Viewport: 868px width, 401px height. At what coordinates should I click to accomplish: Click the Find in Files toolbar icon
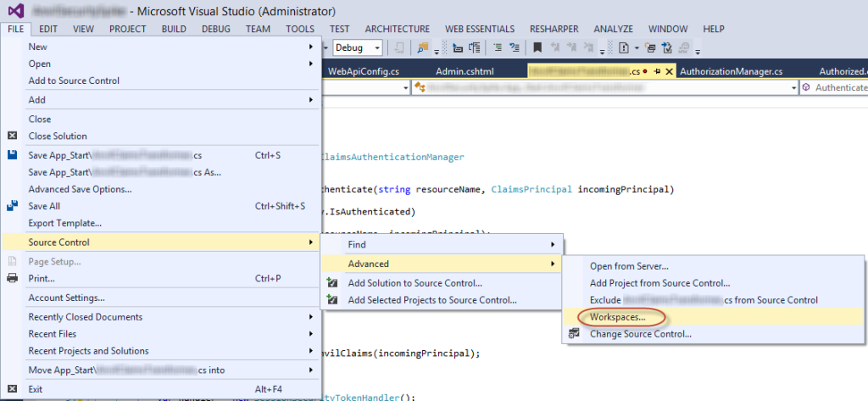[424, 47]
